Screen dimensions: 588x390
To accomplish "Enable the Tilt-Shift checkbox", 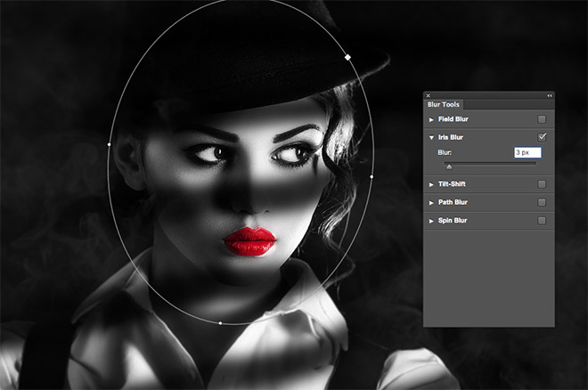I will coord(542,184).
